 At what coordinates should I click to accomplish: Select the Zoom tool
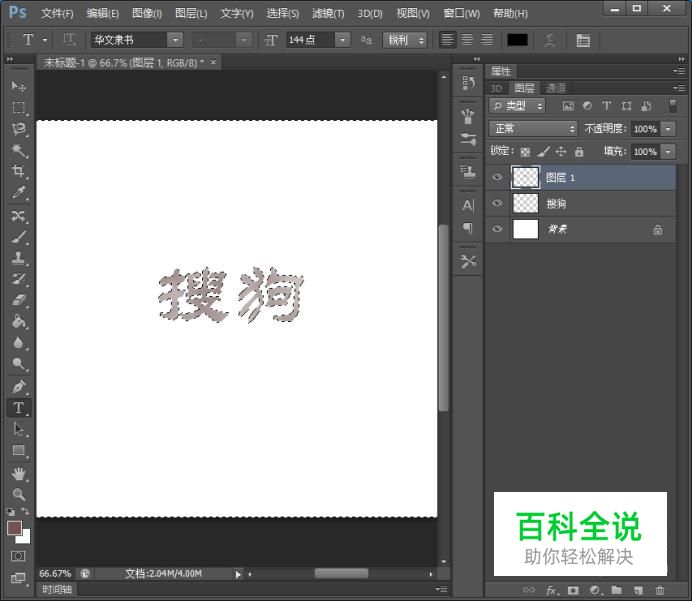18,495
